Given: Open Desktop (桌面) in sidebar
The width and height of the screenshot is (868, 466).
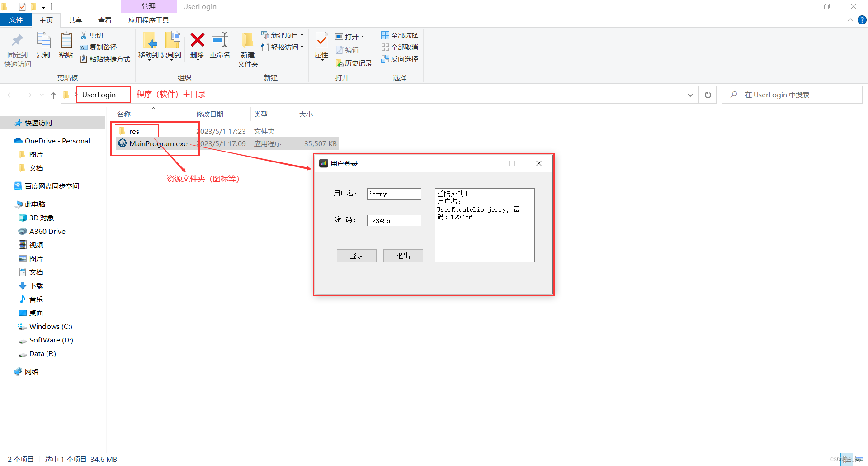Looking at the screenshot, I should point(36,313).
